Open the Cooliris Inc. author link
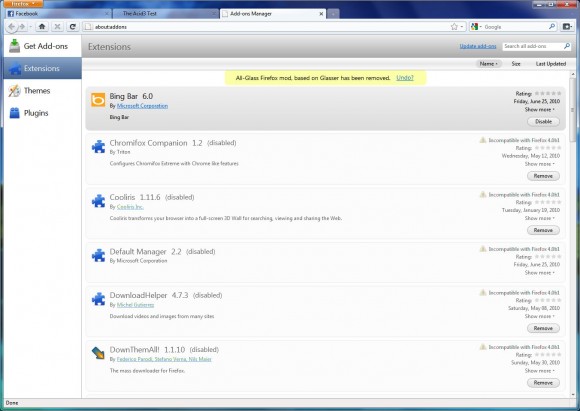 (x=130, y=207)
